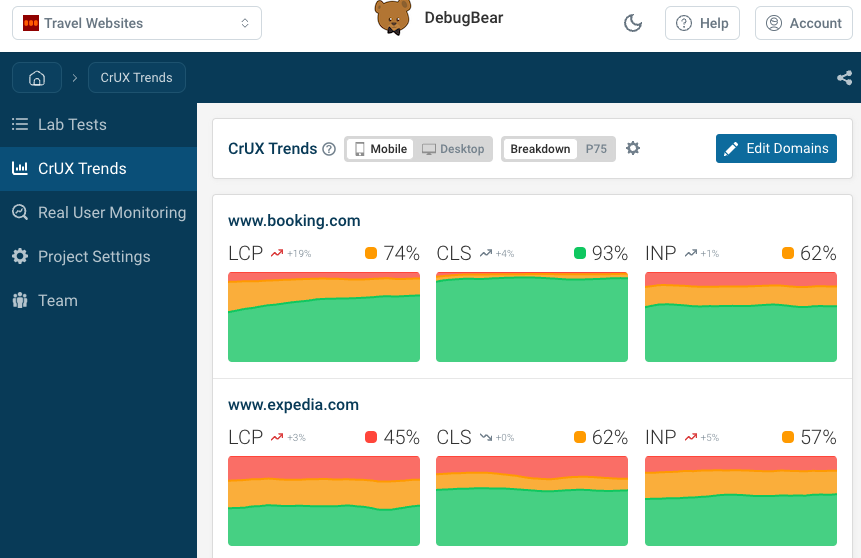Click expedia.com CLS +0% trend arrow
This screenshot has height=558, width=861.
486,437
